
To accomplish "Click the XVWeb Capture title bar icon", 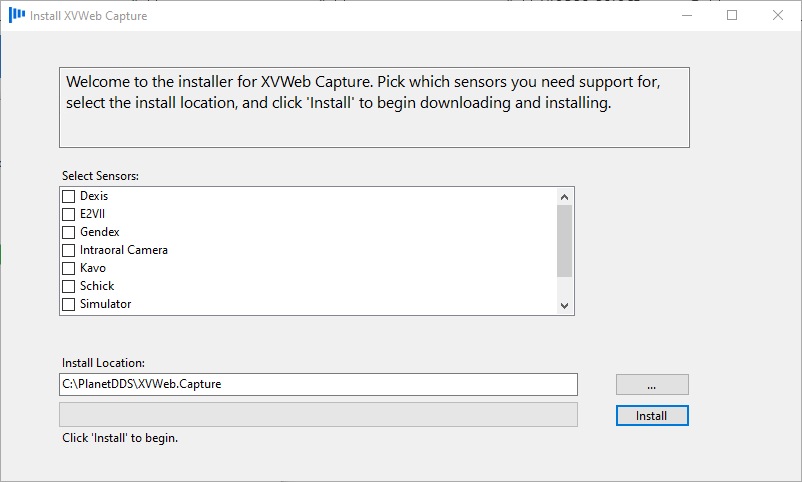I will point(17,16).
